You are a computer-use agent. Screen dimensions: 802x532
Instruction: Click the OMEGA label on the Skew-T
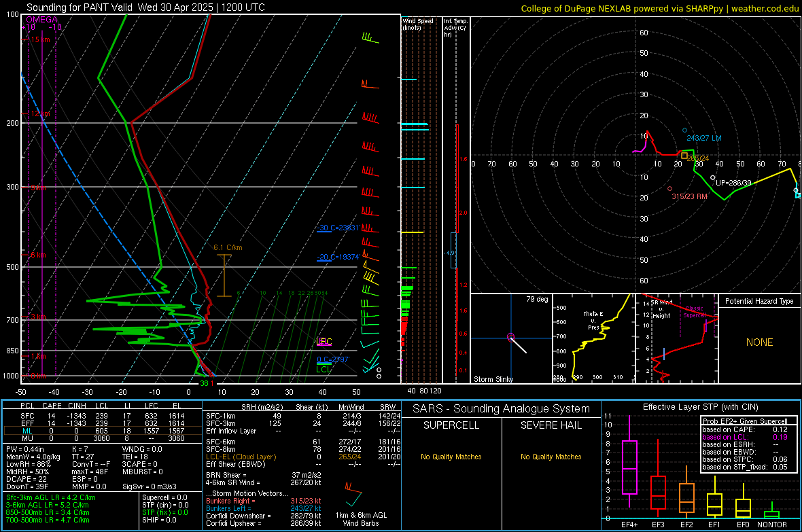pos(42,20)
